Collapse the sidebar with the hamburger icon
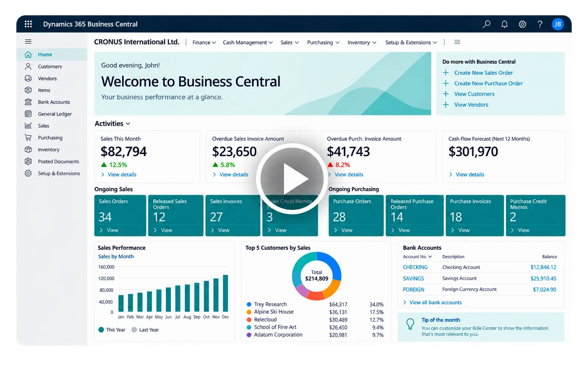588x365 pixels. [28, 41]
